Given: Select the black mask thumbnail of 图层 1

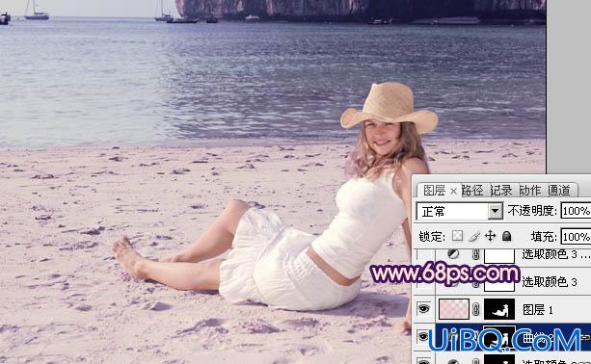Looking at the screenshot, I should 499,309.
